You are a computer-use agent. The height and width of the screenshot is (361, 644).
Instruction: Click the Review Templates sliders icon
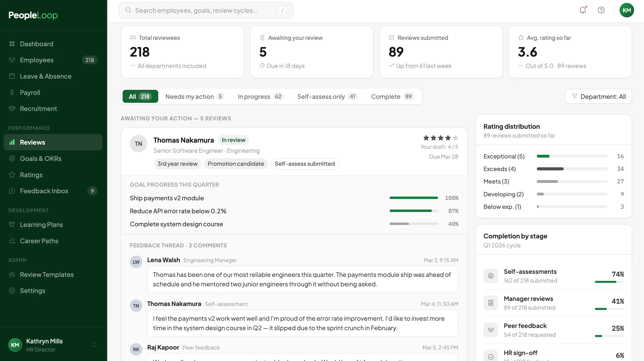pyautogui.click(x=12, y=274)
